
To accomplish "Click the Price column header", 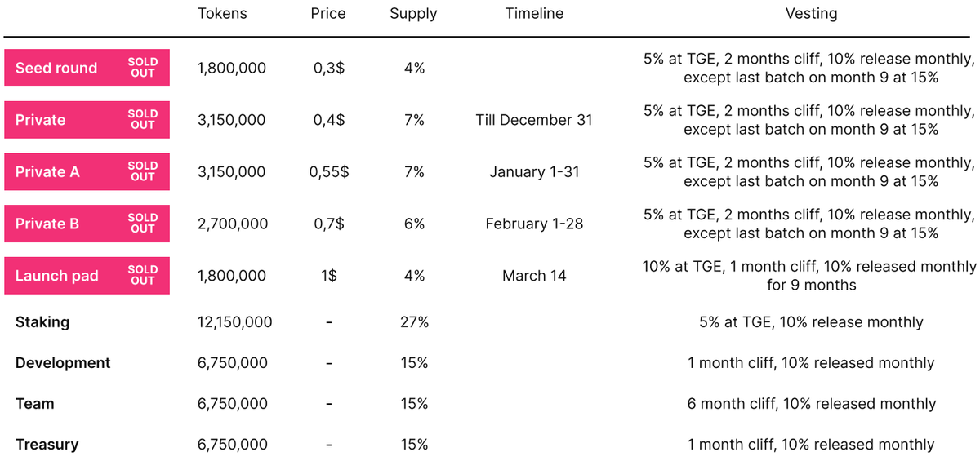I will click(328, 14).
